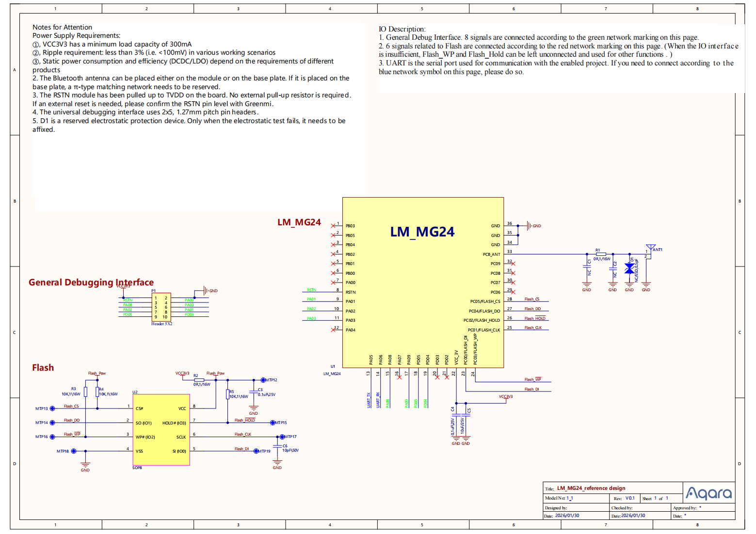Select capacitor C1 near the antenna
Image resolution: width=756 pixels, height=534 pixels.
coord(586,267)
